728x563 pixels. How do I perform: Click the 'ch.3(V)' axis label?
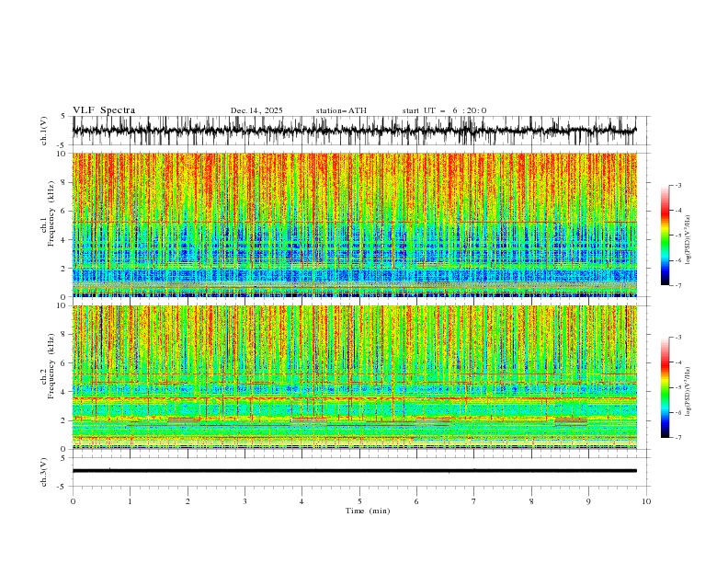[44, 472]
